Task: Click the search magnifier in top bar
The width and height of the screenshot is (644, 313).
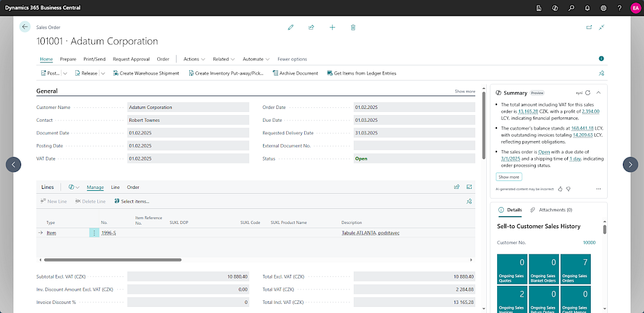Action: click(571, 8)
